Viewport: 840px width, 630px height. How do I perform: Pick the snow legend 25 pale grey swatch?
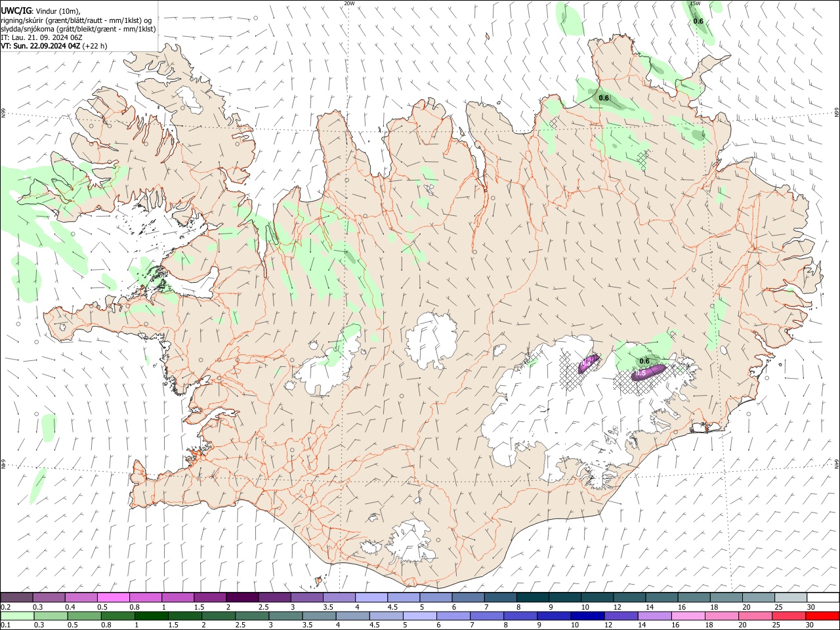coord(791,597)
